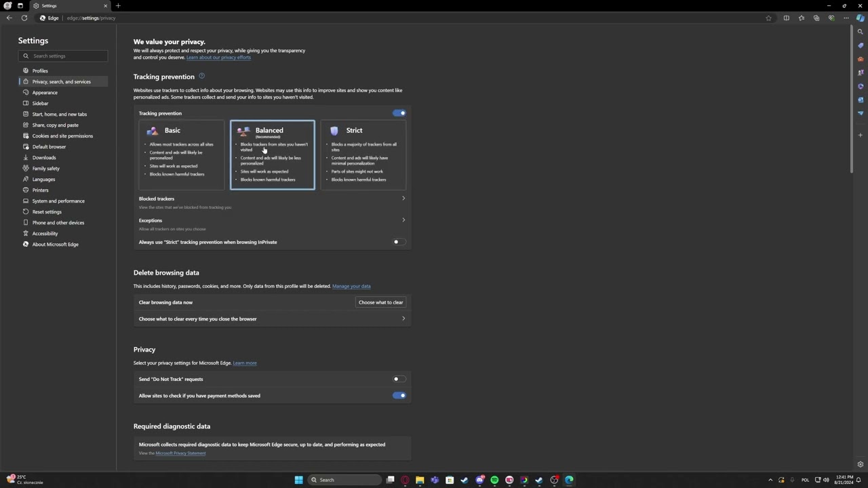Open Sidebar settings section
Image resolution: width=868 pixels, height=488 pixels.
click(40, 103)
